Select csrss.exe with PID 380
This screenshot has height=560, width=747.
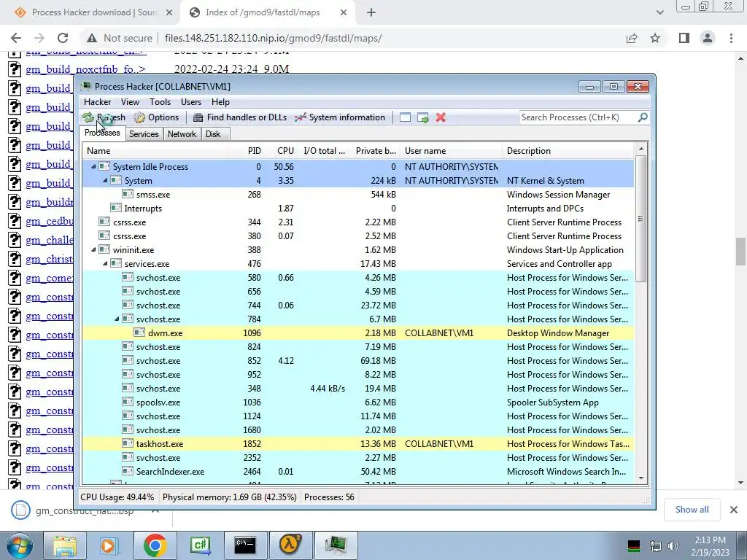(x=358, y=236)
